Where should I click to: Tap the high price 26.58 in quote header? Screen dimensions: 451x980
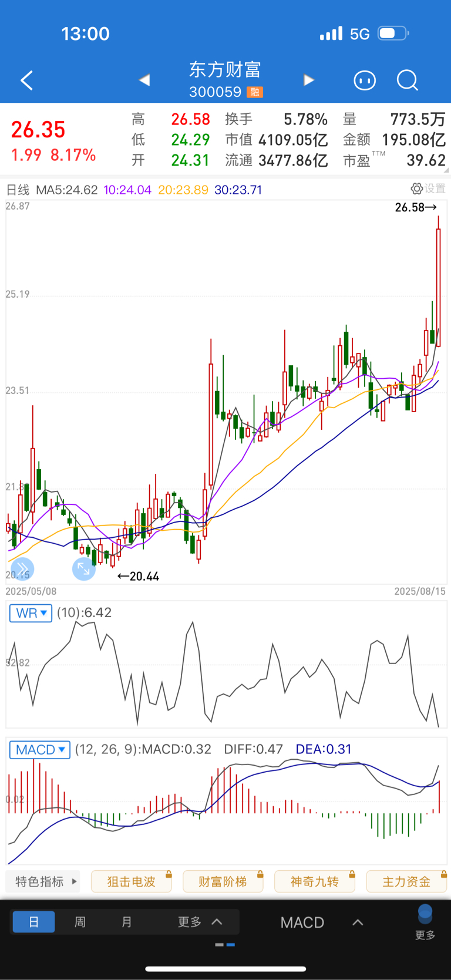point(190,119)
